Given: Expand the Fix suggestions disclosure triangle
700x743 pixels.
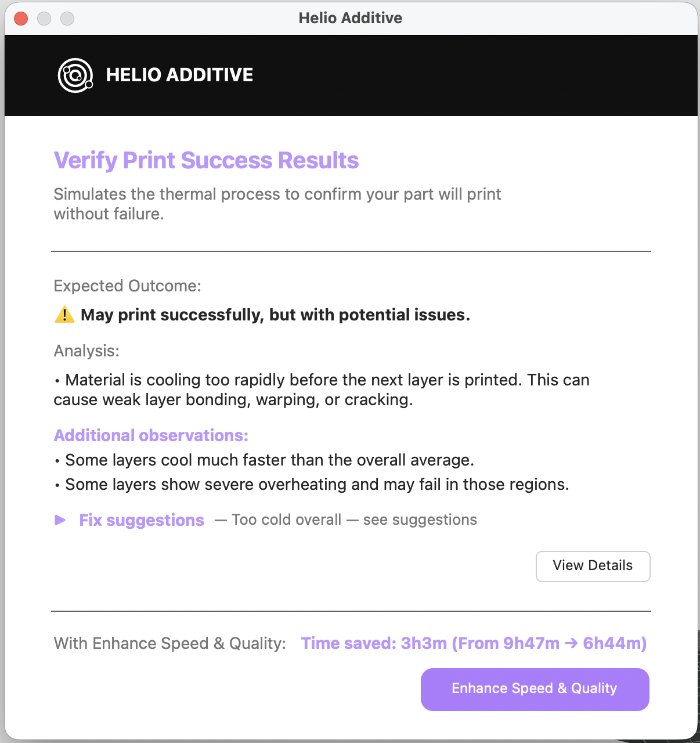Looking at the screenshot, I should (x=60, y=520).
